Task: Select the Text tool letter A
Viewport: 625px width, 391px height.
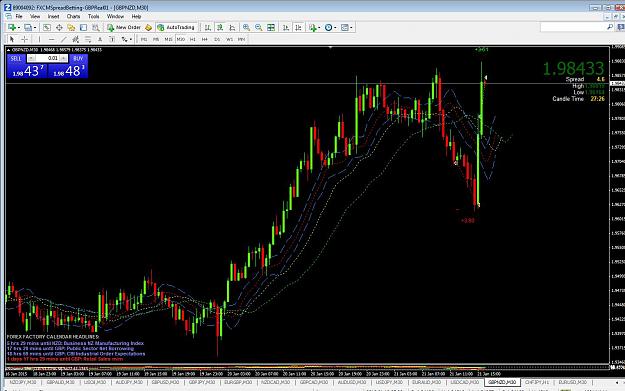Action: (100, 39)
